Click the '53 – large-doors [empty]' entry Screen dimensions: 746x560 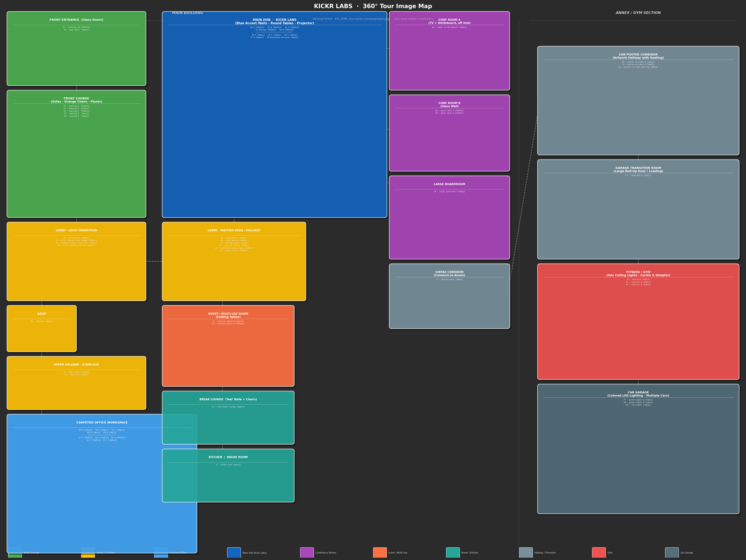pyautogui.click(x=638, y=175)
